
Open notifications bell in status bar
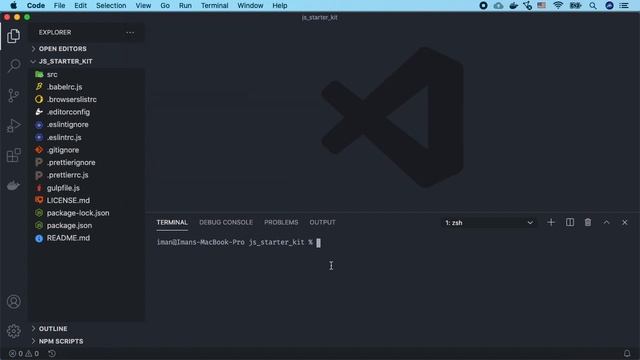[627, 353]
